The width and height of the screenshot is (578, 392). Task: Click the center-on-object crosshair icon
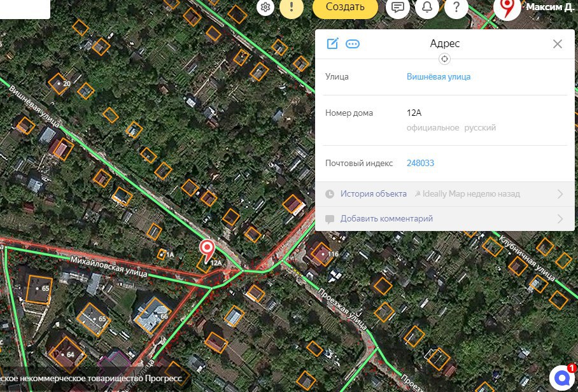pos(444,59)
